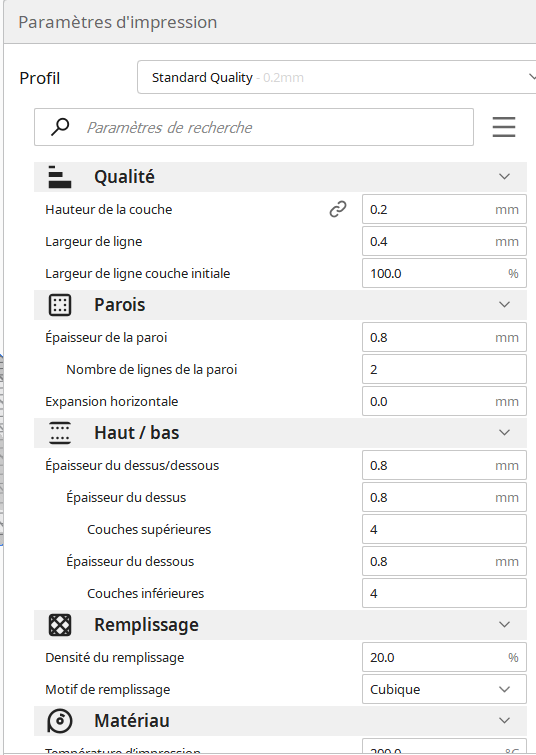
Task: Click the Remplissage crosshatch icon
Action: 60,625
